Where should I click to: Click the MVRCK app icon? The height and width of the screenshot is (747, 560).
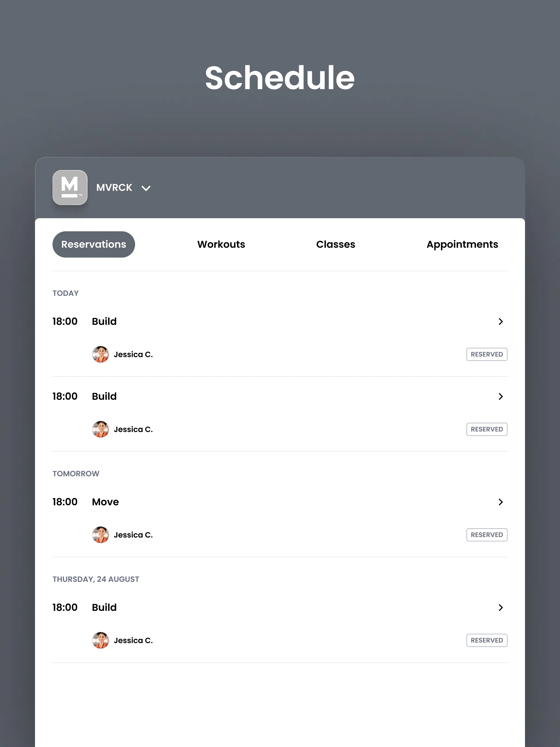(69, 187)
